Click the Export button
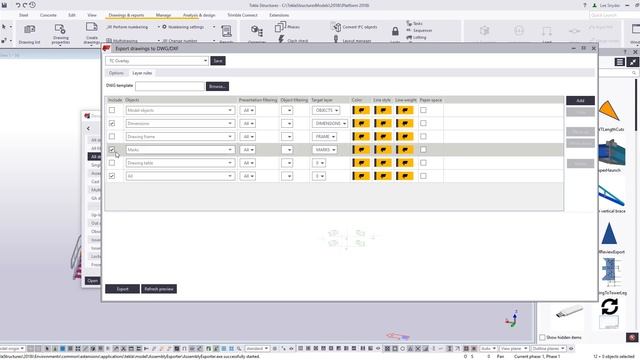Viewport: 640px width, 360px height. coord(122,289)
